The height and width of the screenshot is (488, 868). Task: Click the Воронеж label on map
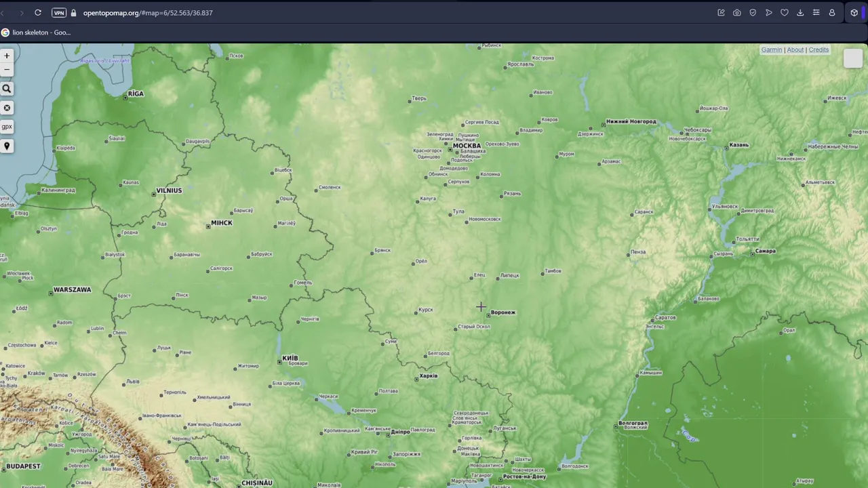tap(503, 312)
